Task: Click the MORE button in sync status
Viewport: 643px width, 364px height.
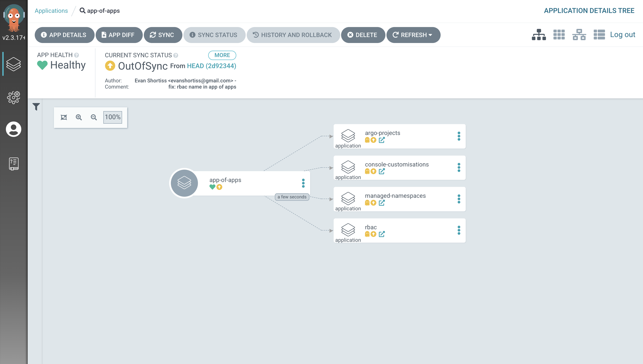Action: click(x=222, y=55)
